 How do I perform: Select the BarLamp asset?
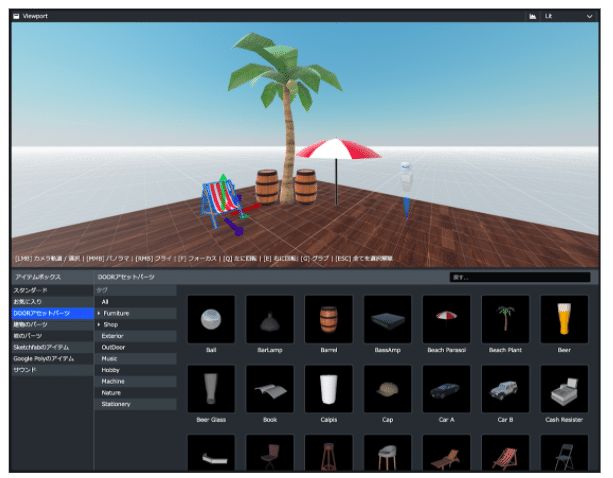point(270,319)
